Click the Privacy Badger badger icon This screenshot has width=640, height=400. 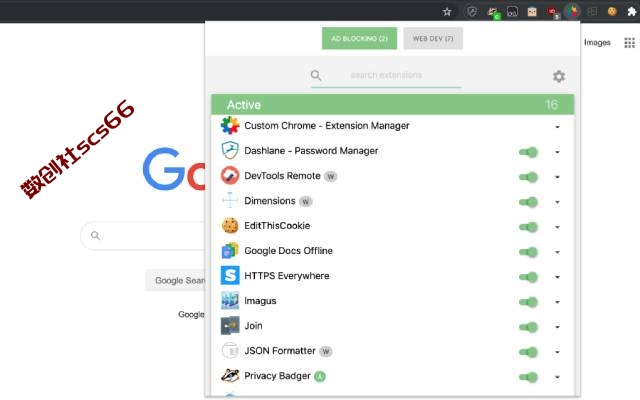[x=230, y=376]
